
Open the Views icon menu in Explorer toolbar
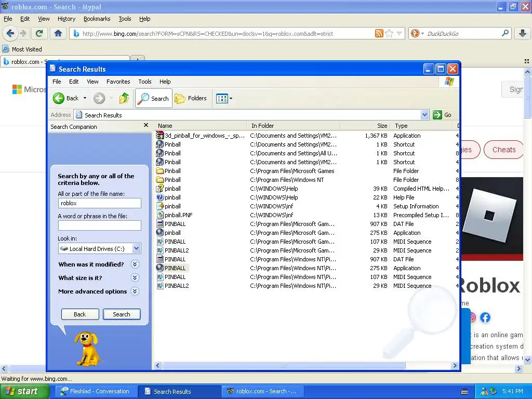coord(224,99)
